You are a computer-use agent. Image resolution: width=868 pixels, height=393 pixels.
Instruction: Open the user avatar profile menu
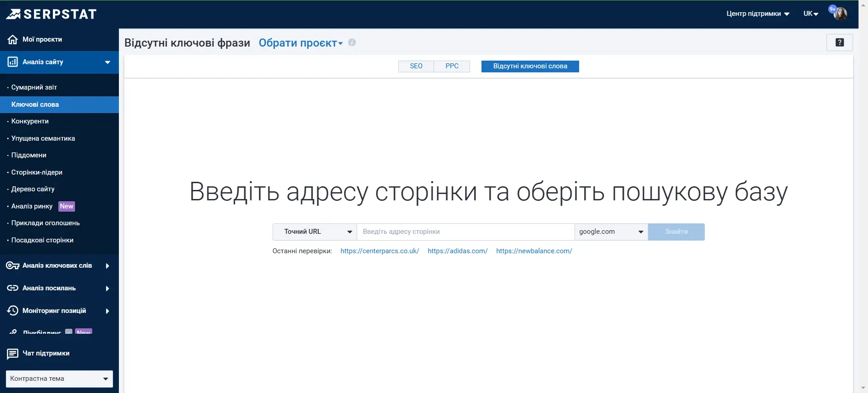(x=841, y=14)
